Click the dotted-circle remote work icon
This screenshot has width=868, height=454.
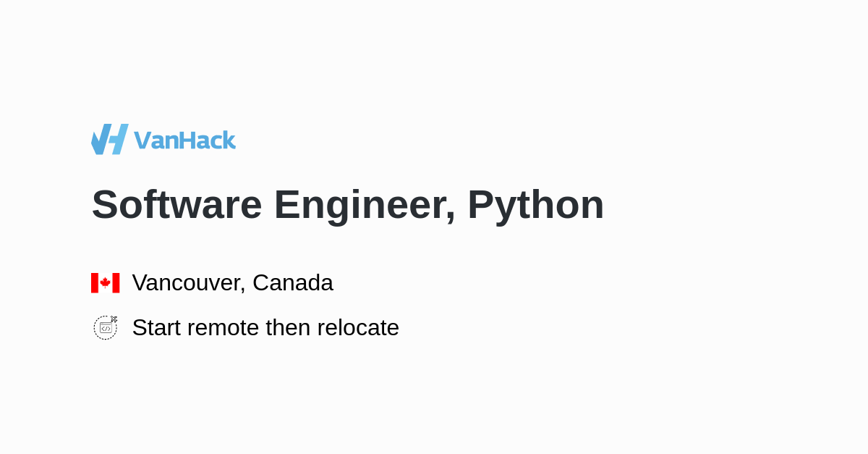(105, 328)
